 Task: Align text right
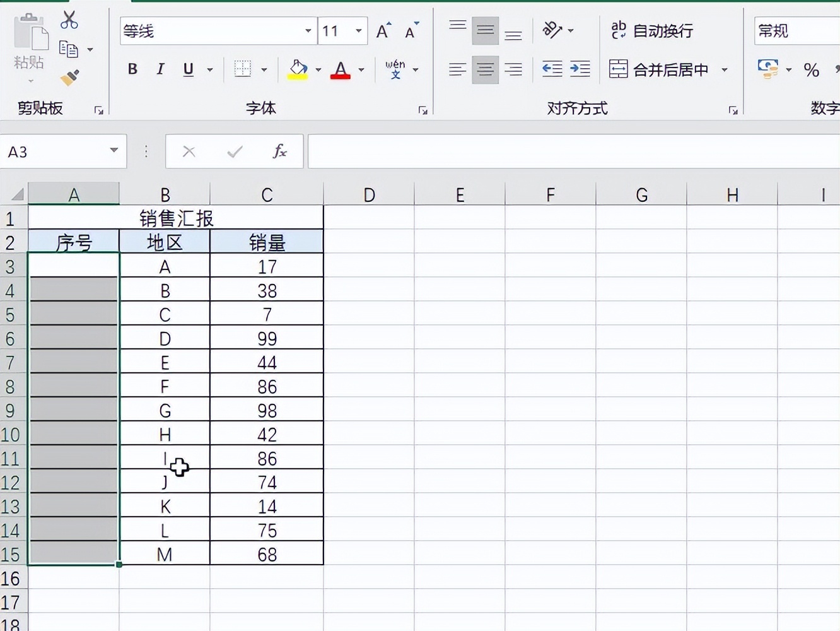pos(513,69)
